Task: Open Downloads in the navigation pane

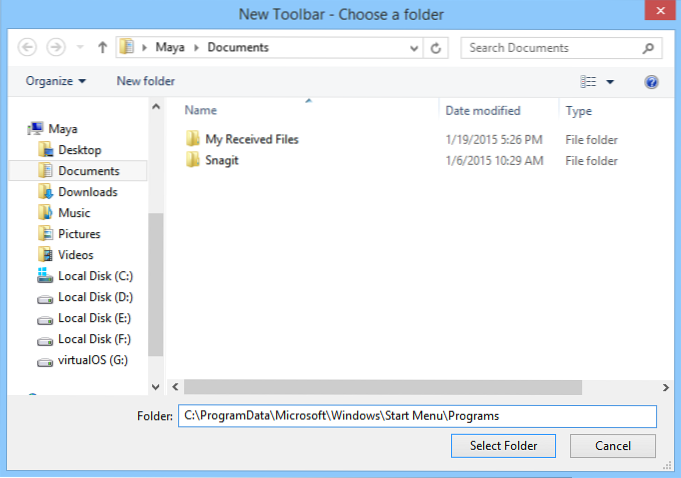Action: pyautogui.click(x=88, y=192)
